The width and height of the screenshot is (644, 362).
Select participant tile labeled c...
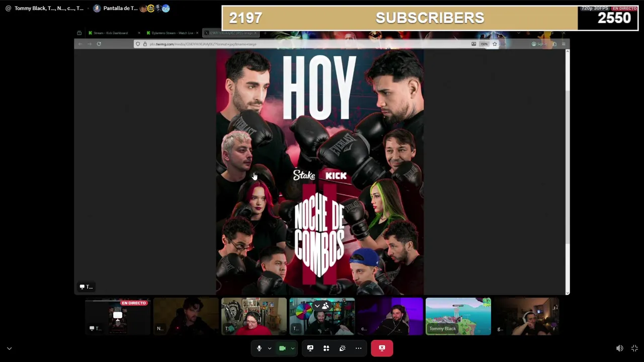[x=390, y=316]
